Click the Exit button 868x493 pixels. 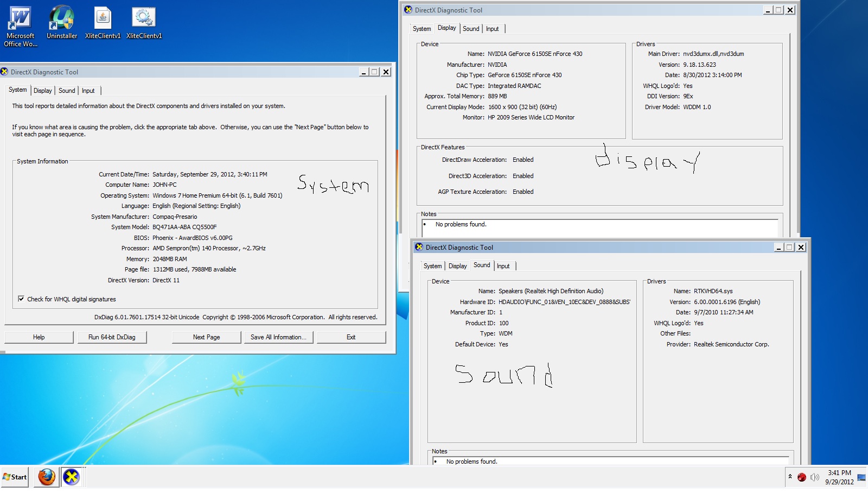coord(351,337)
